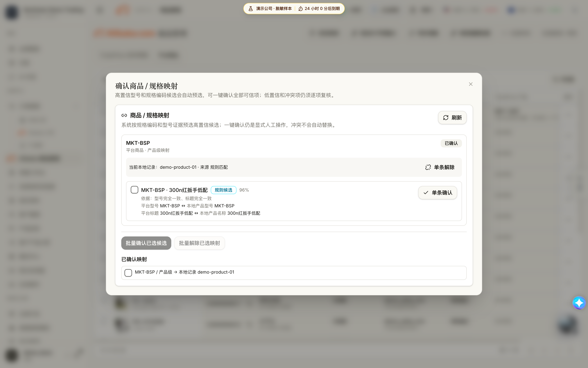Click 批量确认已选候选 button
The height and width of the screenshot is (368, 588).
(x=146, y=243)
